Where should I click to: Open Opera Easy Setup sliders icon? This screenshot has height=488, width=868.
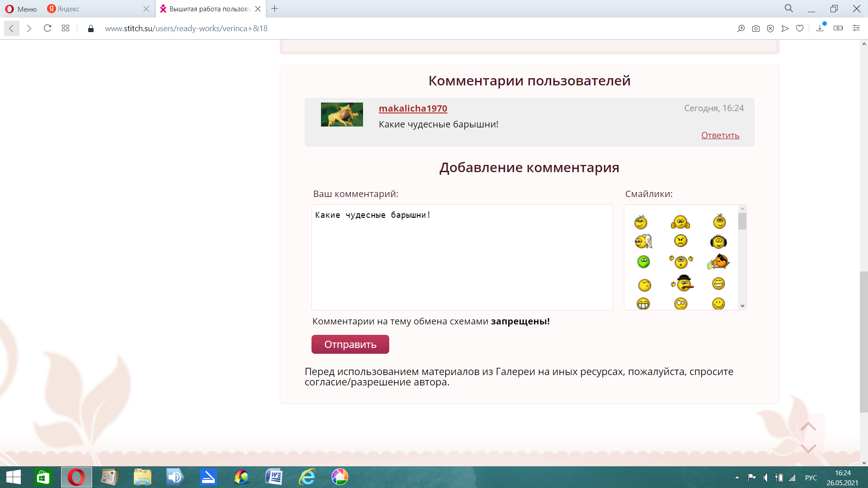pyautogui.click(x=856, y=28)
